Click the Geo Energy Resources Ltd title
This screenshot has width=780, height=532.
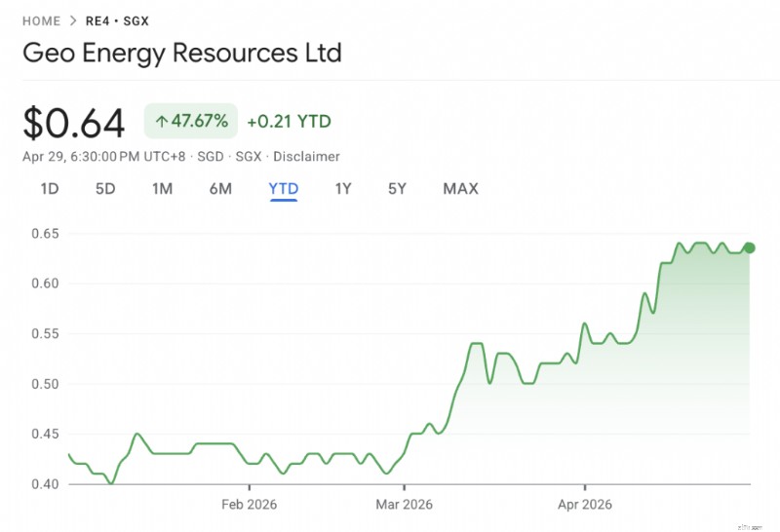click(x=182, y=54)
